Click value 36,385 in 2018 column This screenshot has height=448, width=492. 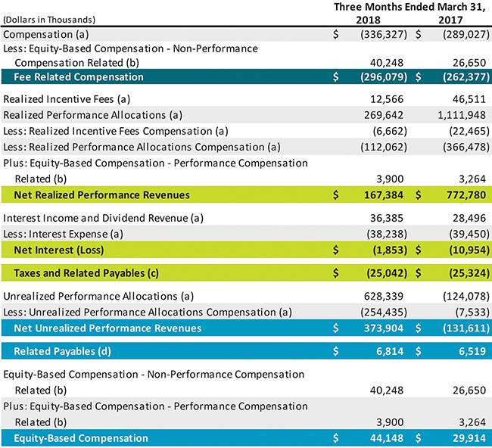tap(387, 218)
